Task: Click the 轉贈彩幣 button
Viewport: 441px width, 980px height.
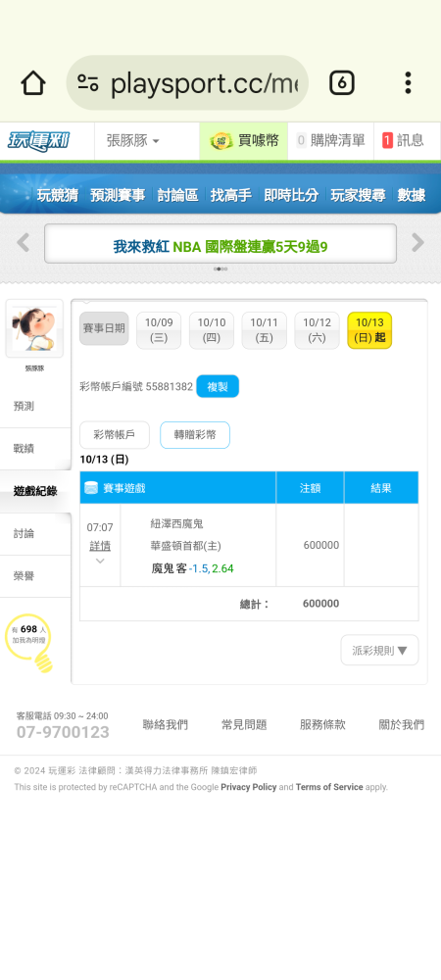Action: (195, 435)
